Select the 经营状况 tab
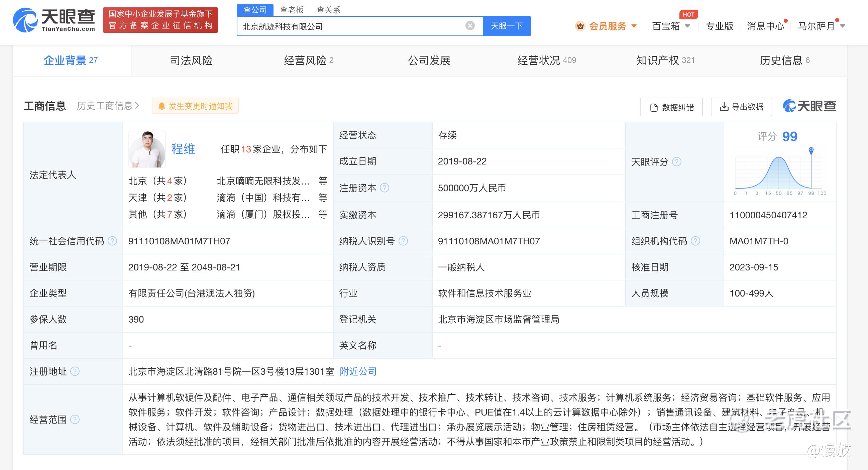Viewport: 868px width, 470px height. [547, 61]
